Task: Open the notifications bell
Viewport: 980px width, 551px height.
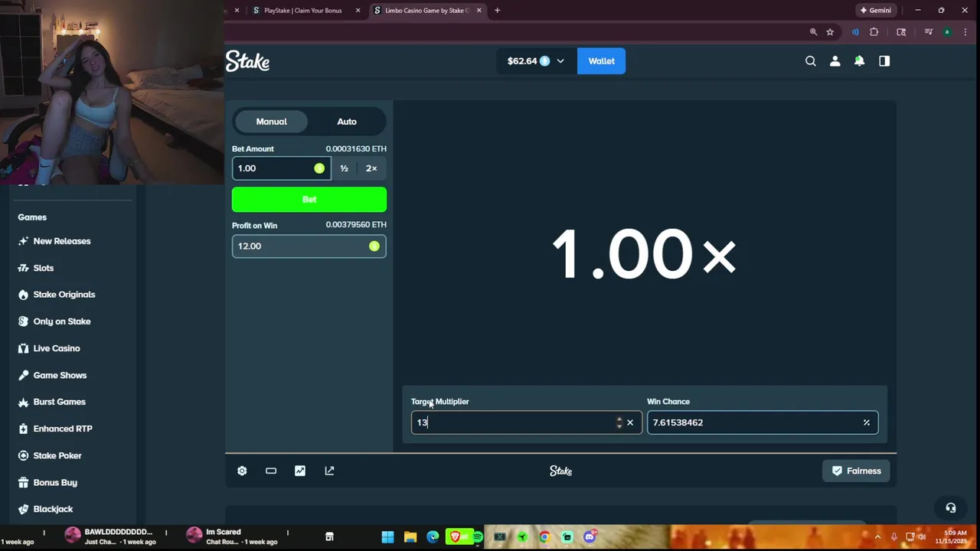Action: pos(860,61)
